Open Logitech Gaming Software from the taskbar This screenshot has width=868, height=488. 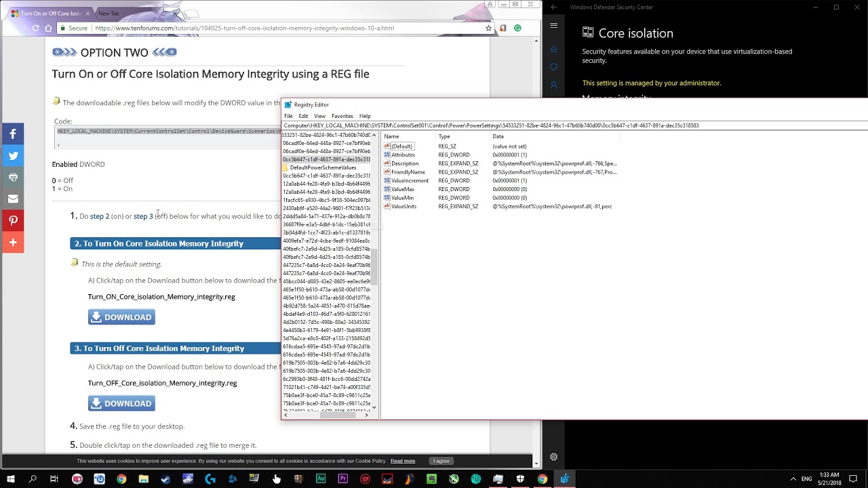click(210, 479)
